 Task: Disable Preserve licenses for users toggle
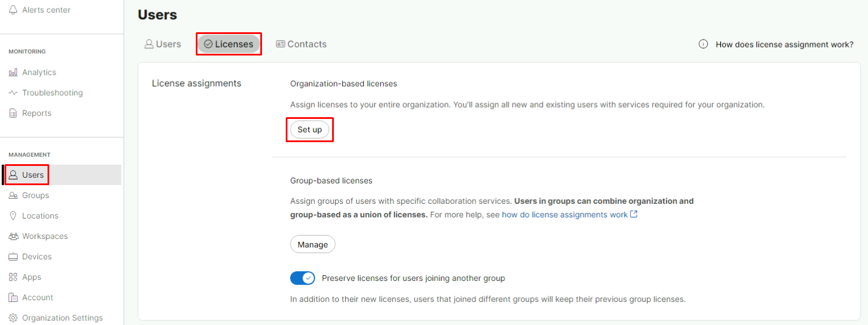tap(303, 278)
